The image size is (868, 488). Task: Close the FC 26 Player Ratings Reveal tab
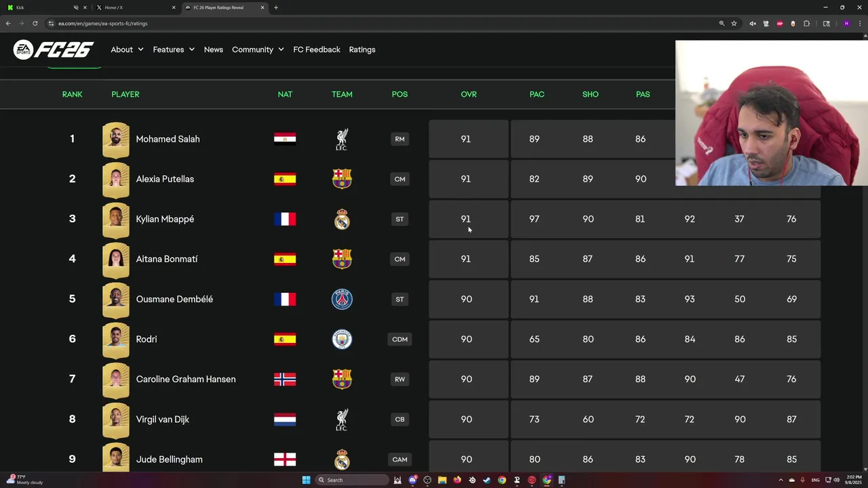point(262,7)
